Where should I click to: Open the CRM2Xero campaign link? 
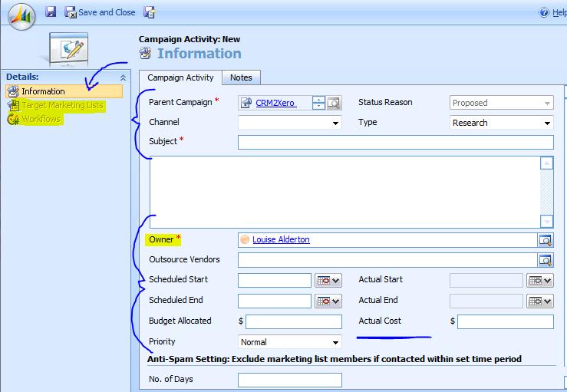(275, 103)
